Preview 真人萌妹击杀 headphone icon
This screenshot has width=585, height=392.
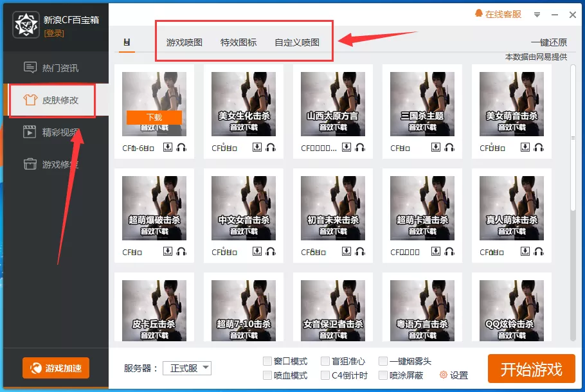coord(539,251)
